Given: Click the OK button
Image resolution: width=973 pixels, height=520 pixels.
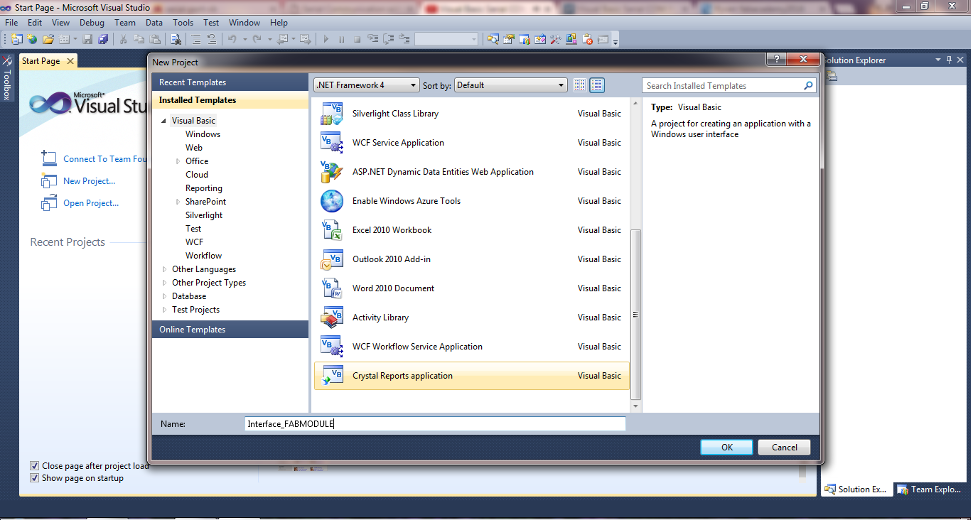Looking at the screenshot, I should [x=727, y=447].
